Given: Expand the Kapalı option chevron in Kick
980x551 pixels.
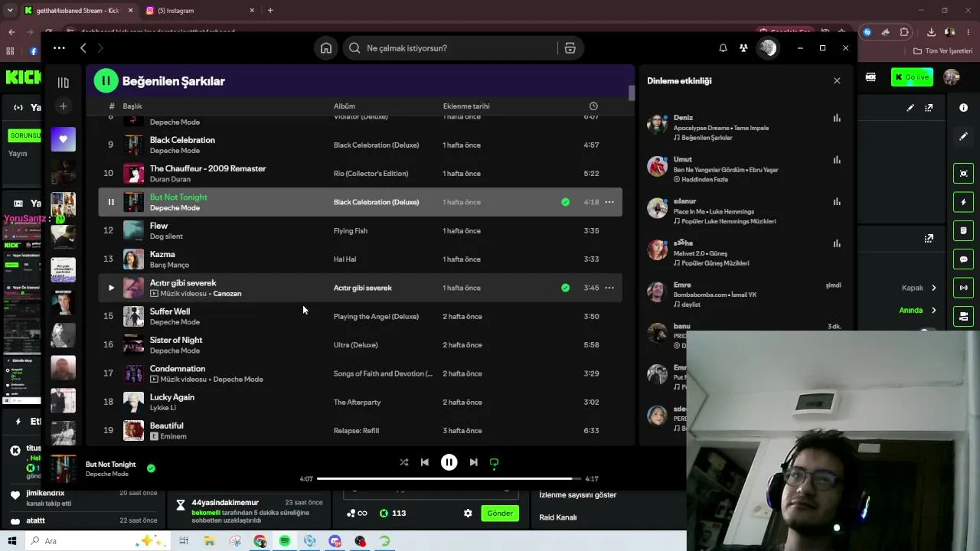Looking at the screenshot, I should pos(933,288).
